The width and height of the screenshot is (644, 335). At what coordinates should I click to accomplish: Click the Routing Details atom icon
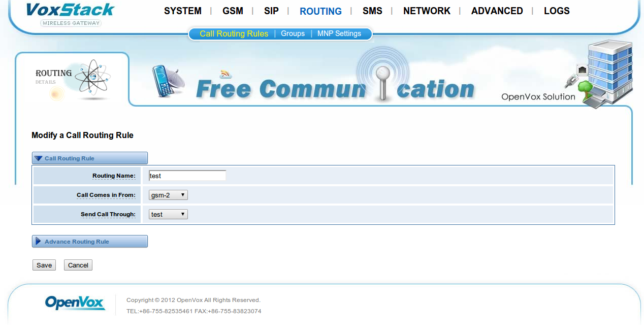[92, 79]
